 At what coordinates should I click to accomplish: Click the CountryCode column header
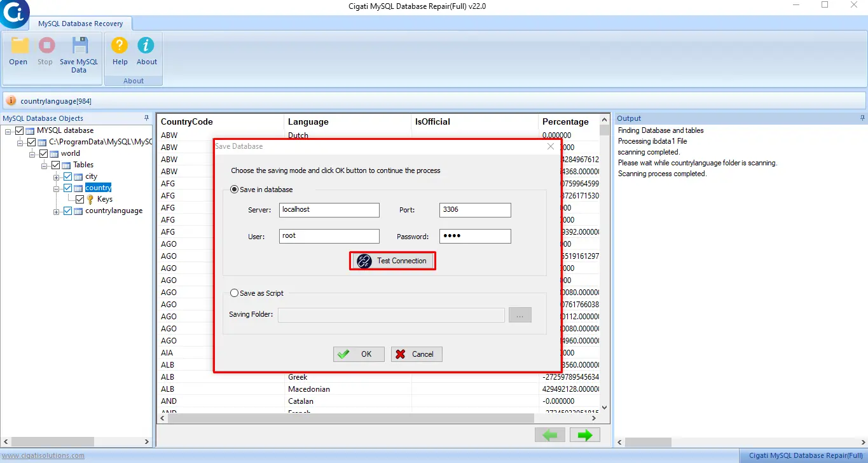point(221,121)
